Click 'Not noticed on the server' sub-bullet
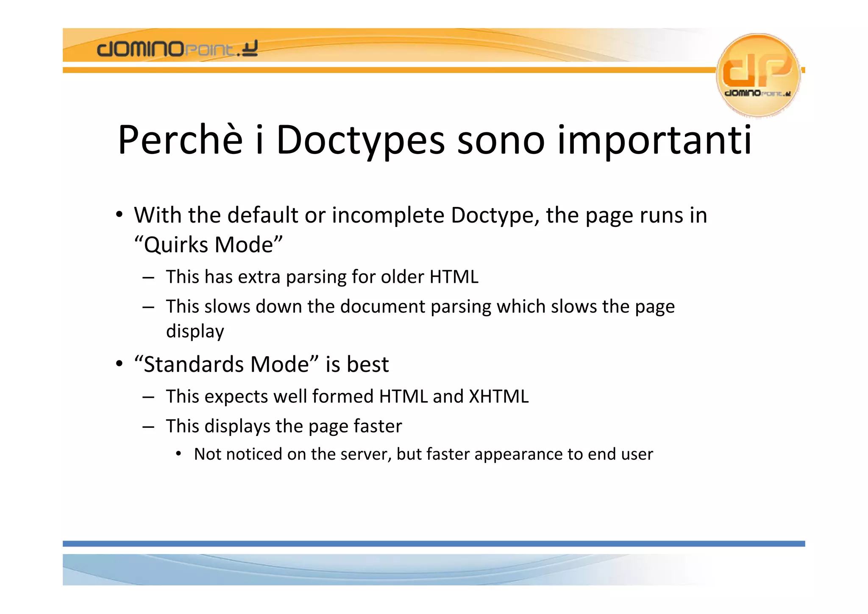868x614 pixels. (423, 454)
